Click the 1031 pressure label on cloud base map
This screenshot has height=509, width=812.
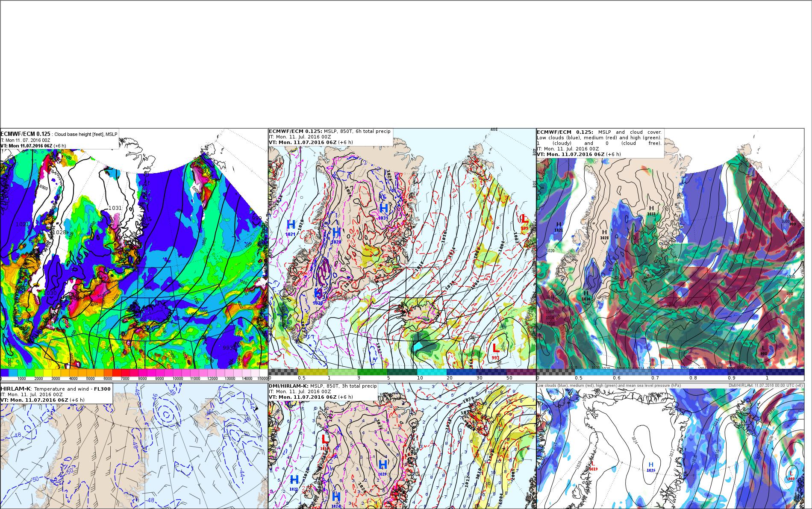coord(115,208)
